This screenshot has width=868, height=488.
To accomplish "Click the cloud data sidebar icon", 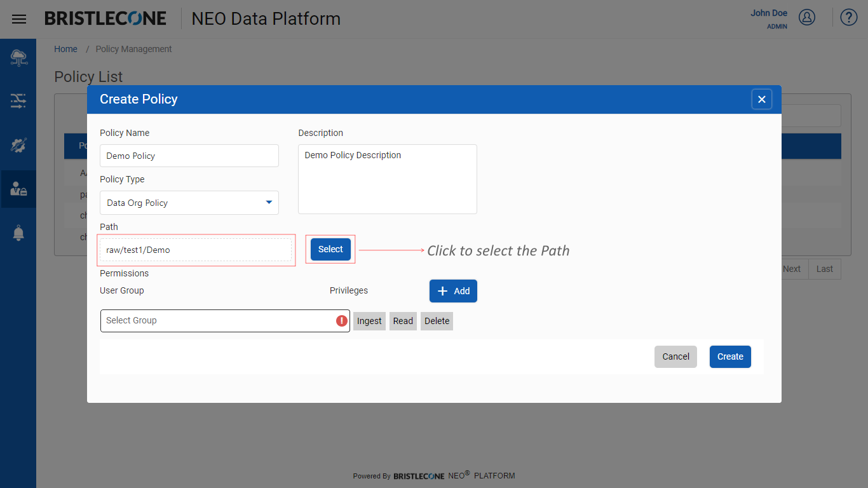I will 18,58.
